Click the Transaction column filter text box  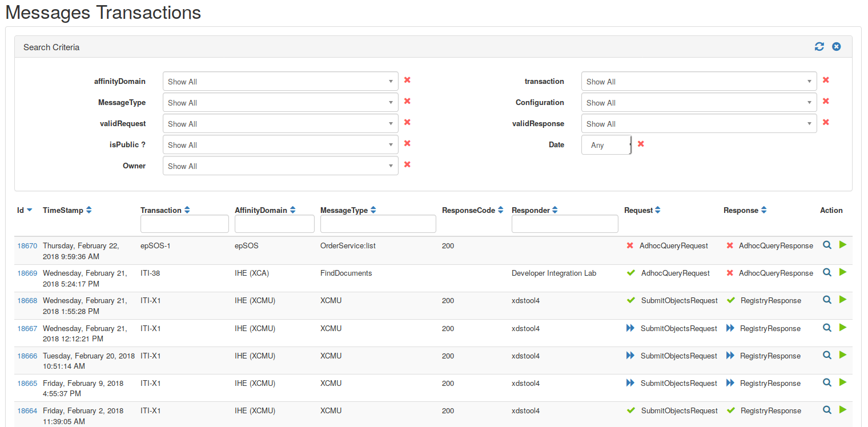pyautogui.click(x=184, y=224)
